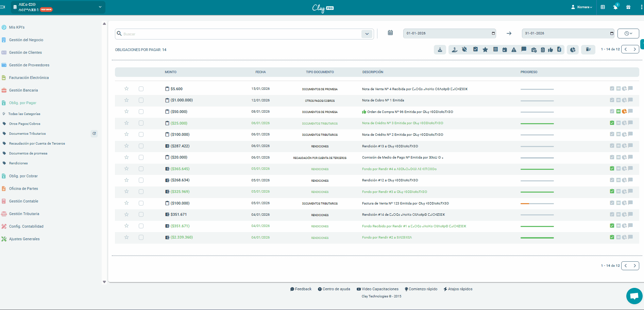Viewport: 644px width, 310px height.
Task: Click the crossed-out alarm clock icon
Action: [x=464, y=50]
